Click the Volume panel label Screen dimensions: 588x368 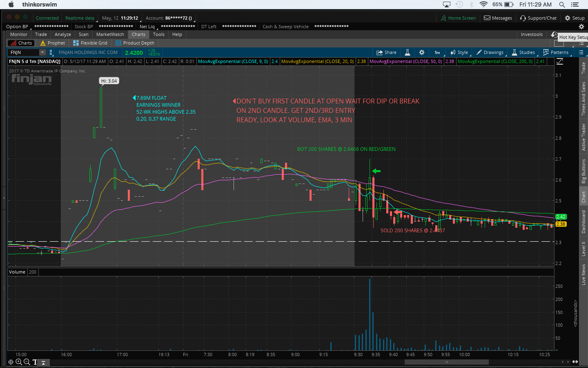17,272
